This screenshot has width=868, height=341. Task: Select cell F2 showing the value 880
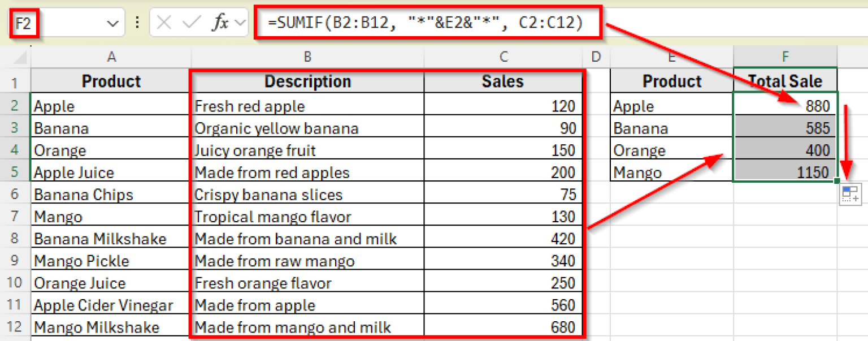pos(785,106)
